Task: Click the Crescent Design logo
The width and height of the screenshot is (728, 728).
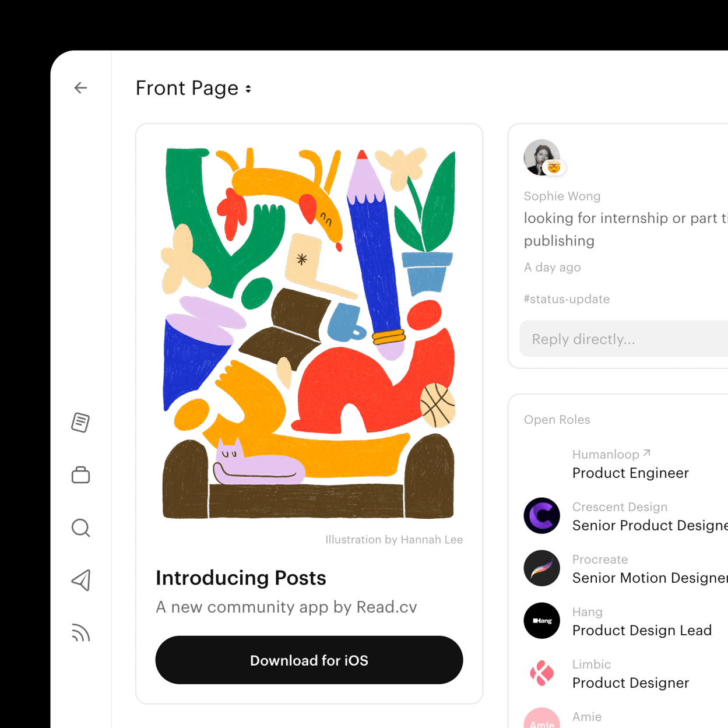Action: click(542, 516)
